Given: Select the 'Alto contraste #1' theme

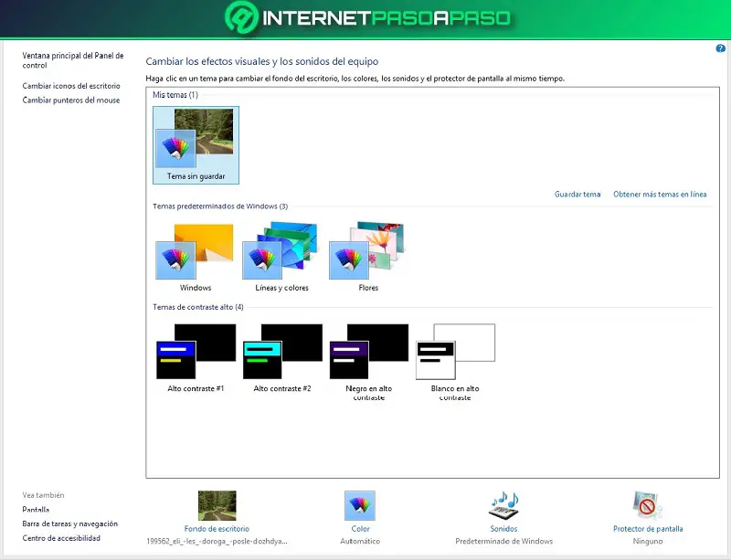Looking at the screenshot, I should (x=196, y=358).
